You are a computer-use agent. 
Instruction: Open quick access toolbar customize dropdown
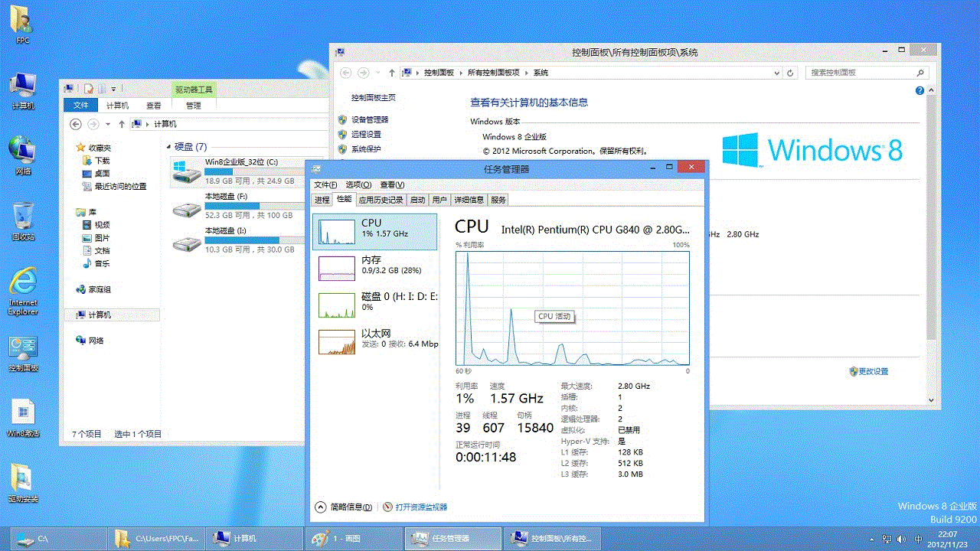point(113,89)
